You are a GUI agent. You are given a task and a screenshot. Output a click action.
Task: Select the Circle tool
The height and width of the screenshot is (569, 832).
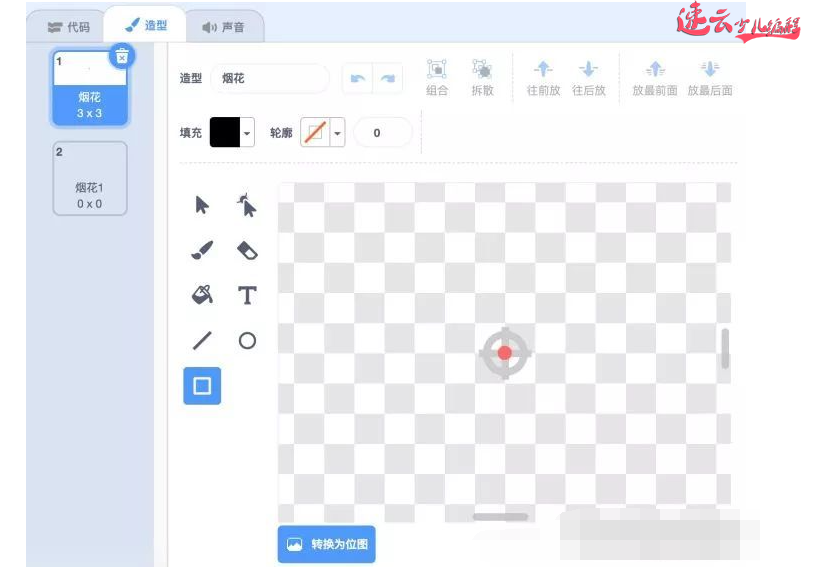pyautogui.click(x=247, y=341)
